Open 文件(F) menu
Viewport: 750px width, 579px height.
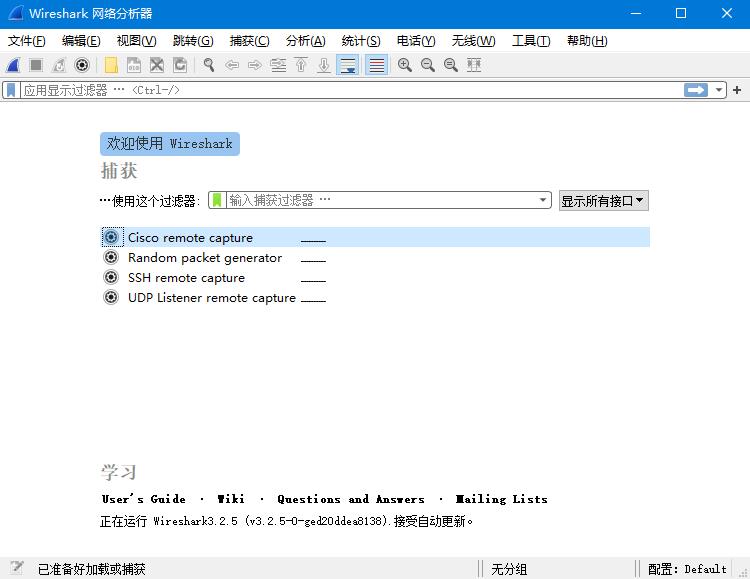(x=26, y=41)
